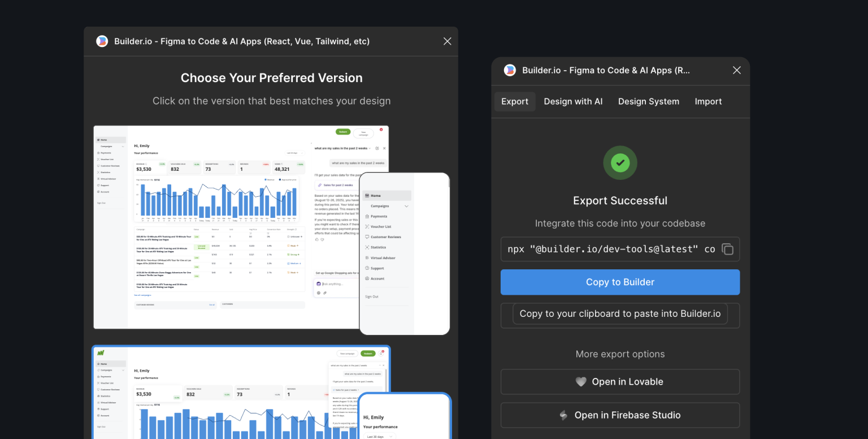This screenshot has width=868, height=439.
Task: Switch to the Export tab
Action: (x=515, y=102)
